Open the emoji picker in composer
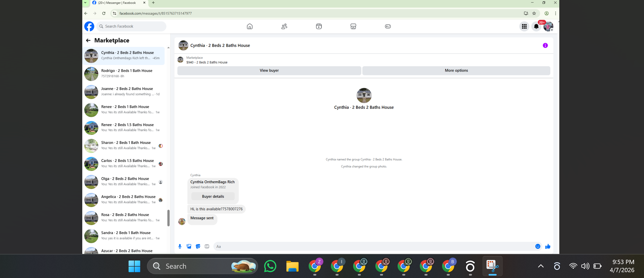This screenshot has height=278, width=644. coord(538,246)
